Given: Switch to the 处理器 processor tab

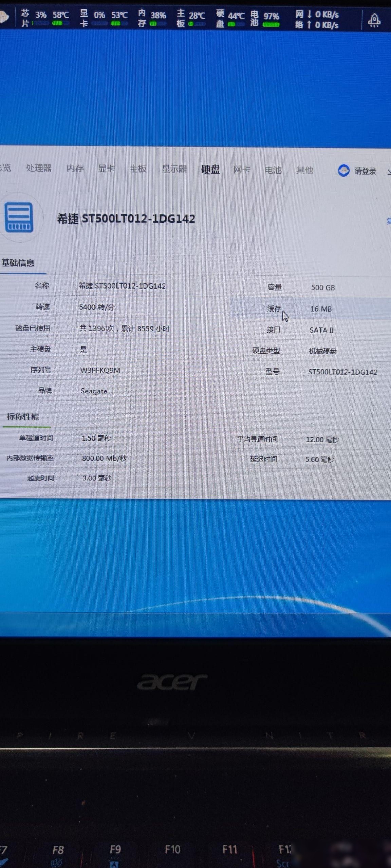Looking at the screenshot, I should (x=39, y=168).
